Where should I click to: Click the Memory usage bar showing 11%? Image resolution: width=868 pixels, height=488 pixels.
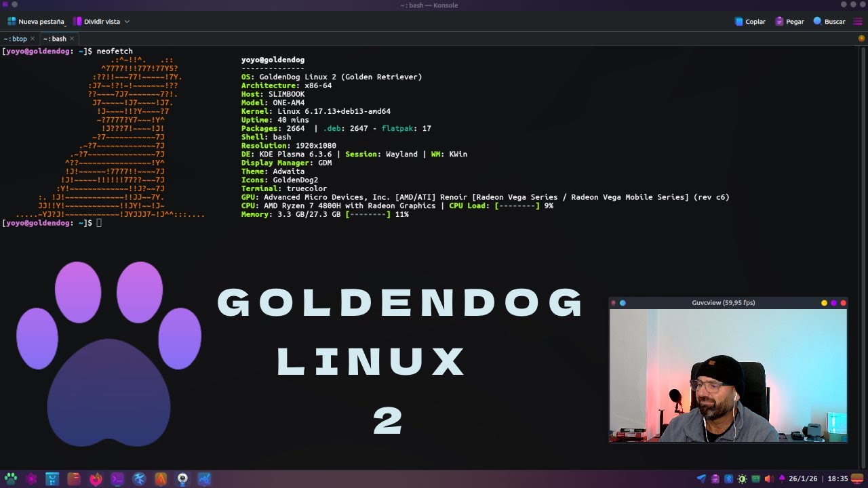pyautogui.click(x=368, y=214)
